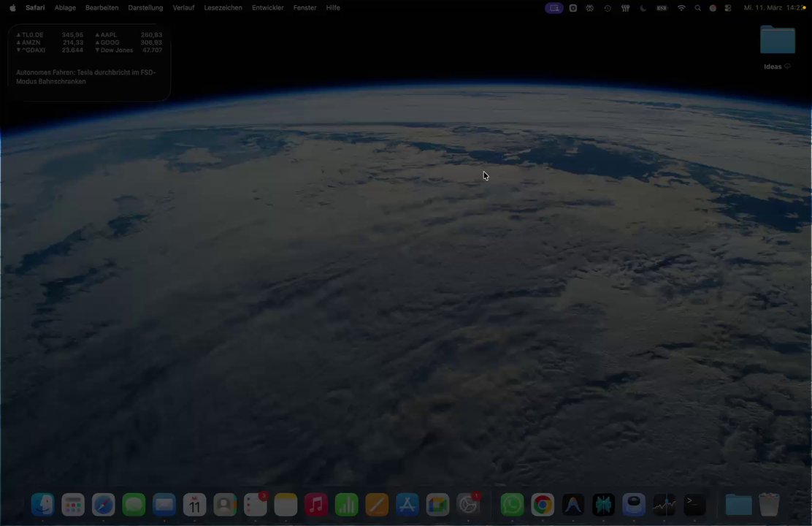The height and width of the screenshot is (526, 812).
Task: Click the date and time in menu bar
Action: point(775,8)
